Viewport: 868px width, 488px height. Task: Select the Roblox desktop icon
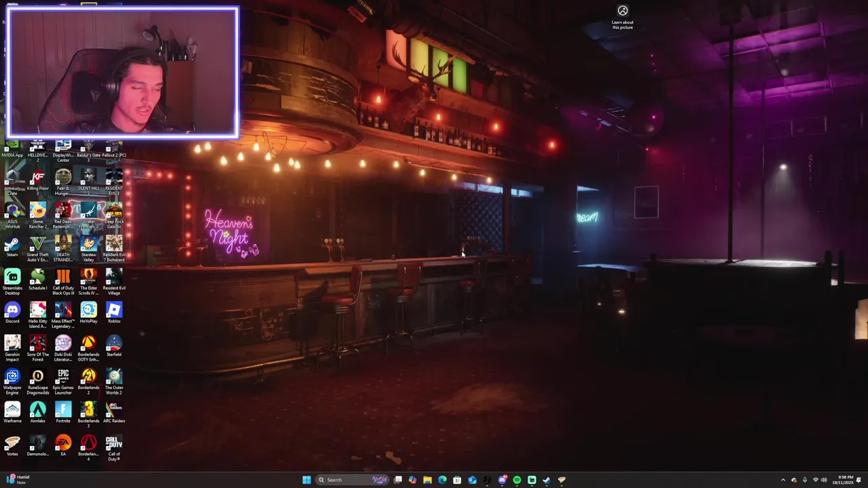[x=114, y=313]
